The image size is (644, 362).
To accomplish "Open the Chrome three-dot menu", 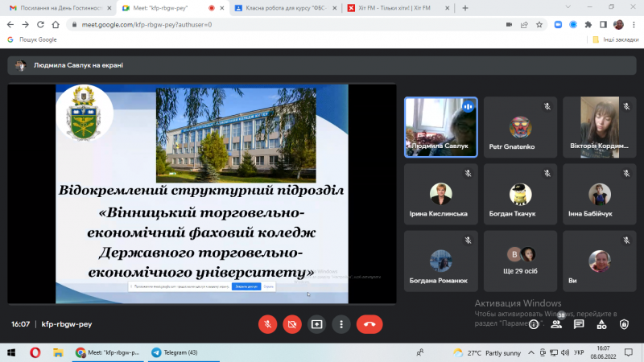I will tap(634, 25).
